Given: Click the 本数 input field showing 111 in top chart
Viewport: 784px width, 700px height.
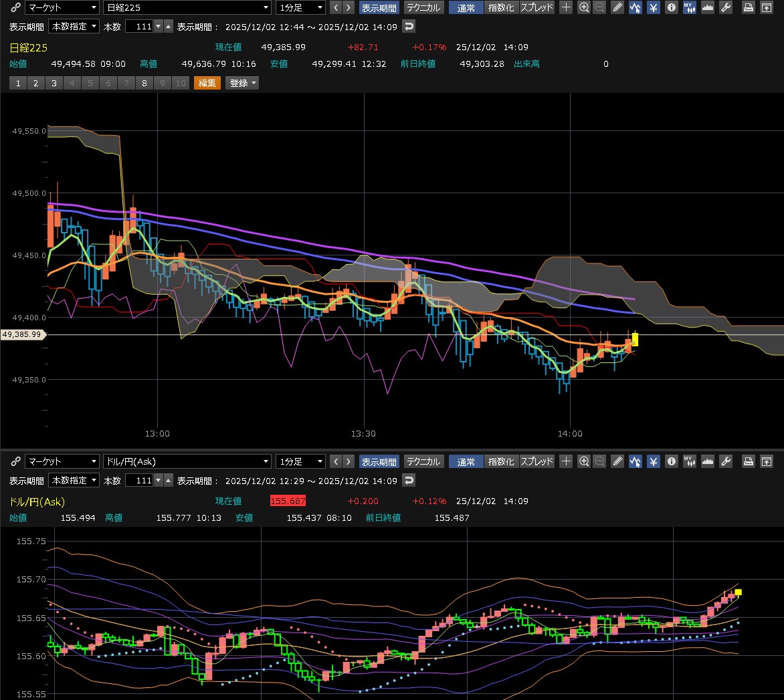Looking at the screenshot, I should point(139,27).
